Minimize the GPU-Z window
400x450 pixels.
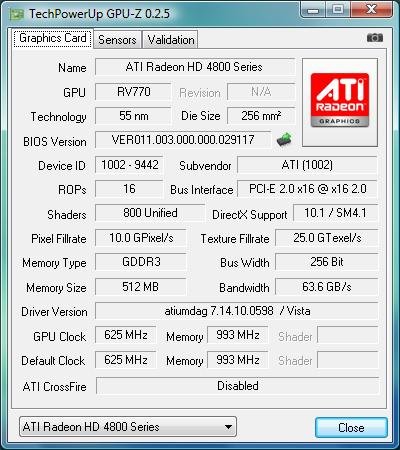coord(314,9)
